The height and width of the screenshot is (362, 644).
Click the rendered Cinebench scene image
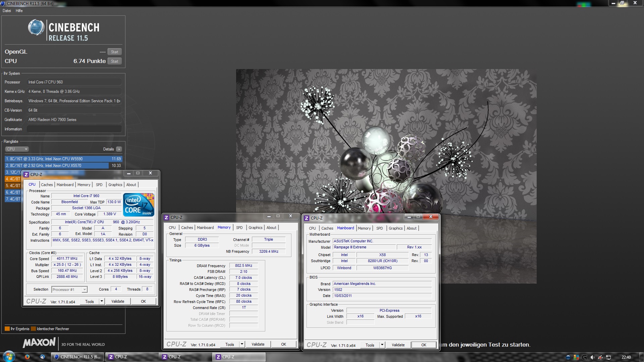tap(386, 176)
